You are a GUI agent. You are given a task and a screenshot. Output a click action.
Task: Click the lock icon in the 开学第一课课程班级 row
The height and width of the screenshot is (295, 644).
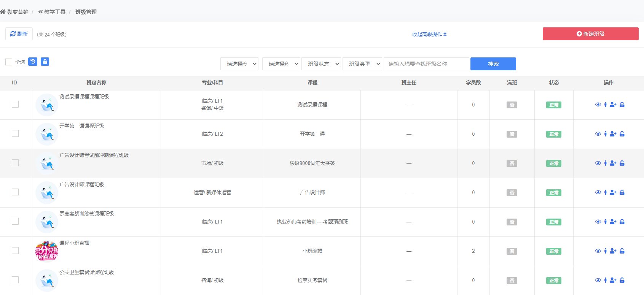pyautogui.click(x=622, y=134)
